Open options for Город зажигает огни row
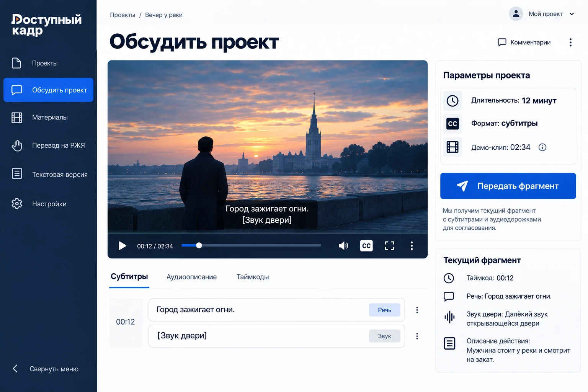This screenshot has width=588, height=392. point(417,310)
